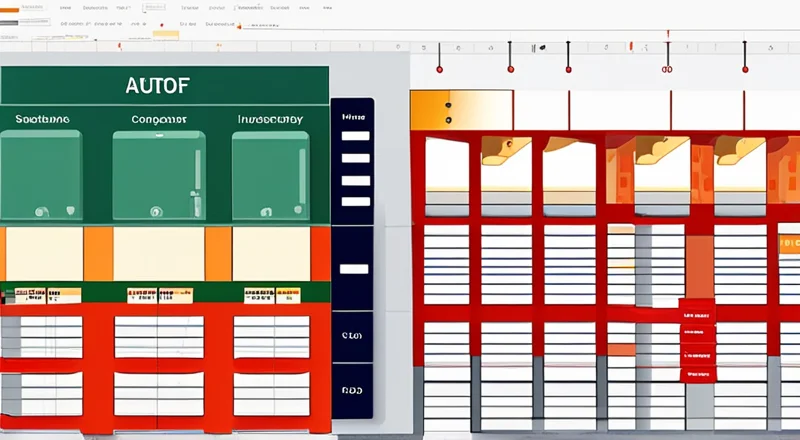Click the double-ring marker on the top ruler
Viewport: 800px width, 440px height.
click(667, 70)
